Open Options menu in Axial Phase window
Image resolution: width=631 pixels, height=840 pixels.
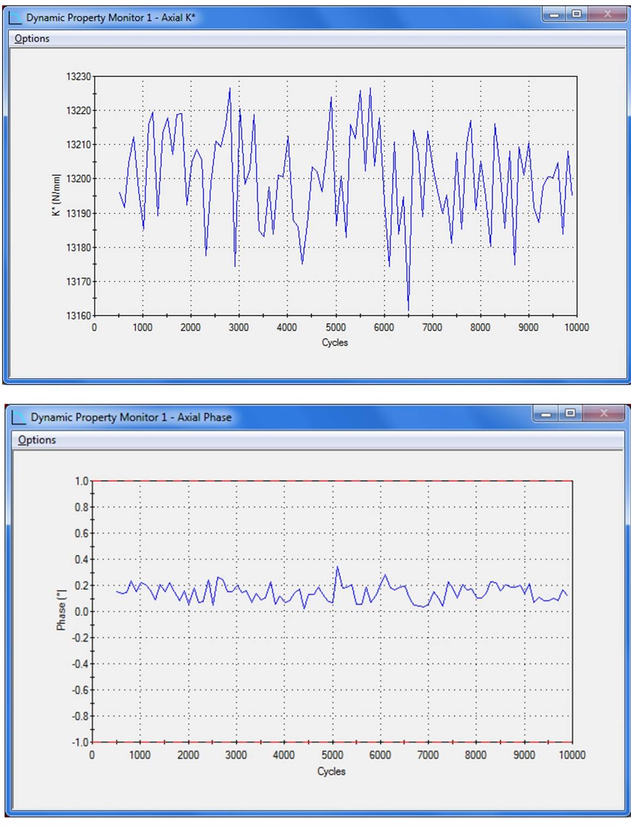click(37, 440)
